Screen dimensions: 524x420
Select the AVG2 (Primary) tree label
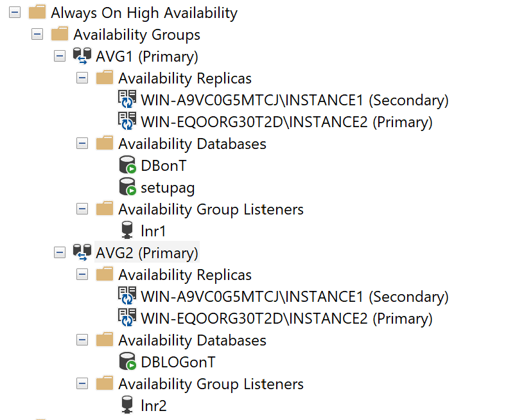(x=147, y=253)
